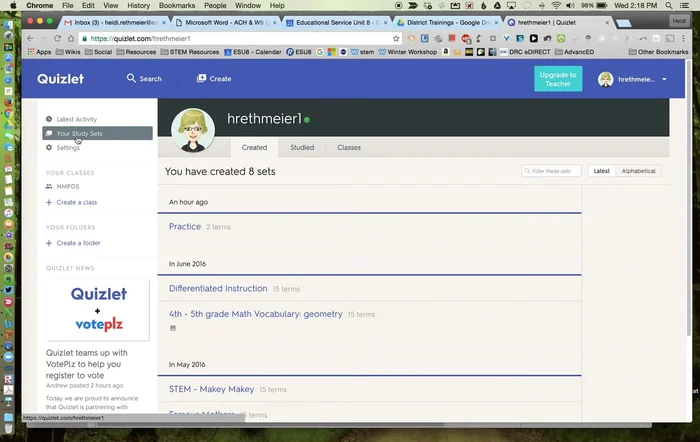The width and height of the screenshot is (700, 442).
Task: Click the Search magnifier icon
Action: click(131, 78)
